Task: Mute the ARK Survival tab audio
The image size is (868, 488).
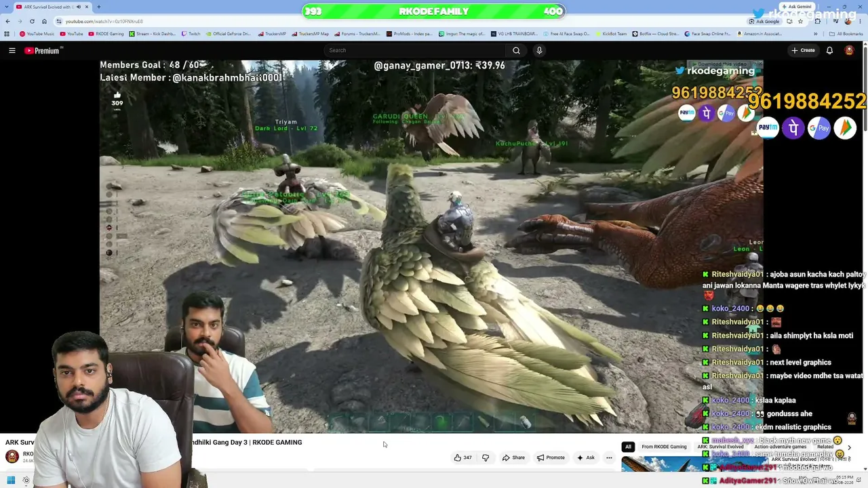Action: 79,7
